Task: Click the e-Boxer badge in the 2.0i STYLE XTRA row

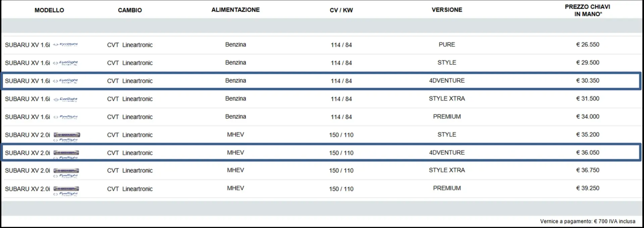Action: coord(66,170)
